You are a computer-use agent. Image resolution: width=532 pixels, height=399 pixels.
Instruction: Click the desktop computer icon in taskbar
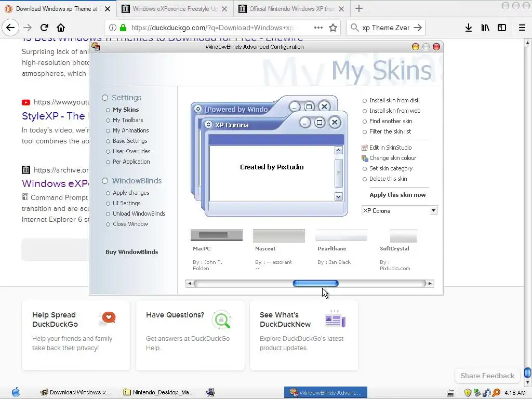[x=210, y=392]
